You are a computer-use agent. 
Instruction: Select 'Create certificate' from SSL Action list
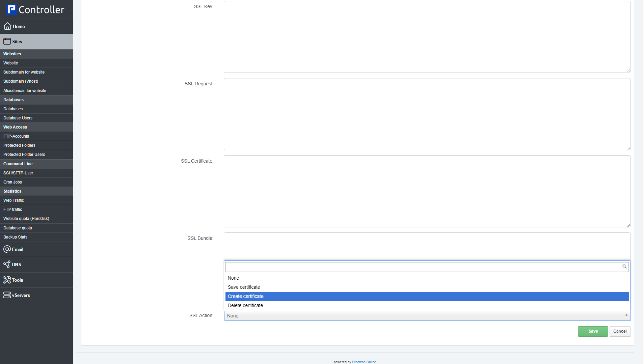(246, 296)
